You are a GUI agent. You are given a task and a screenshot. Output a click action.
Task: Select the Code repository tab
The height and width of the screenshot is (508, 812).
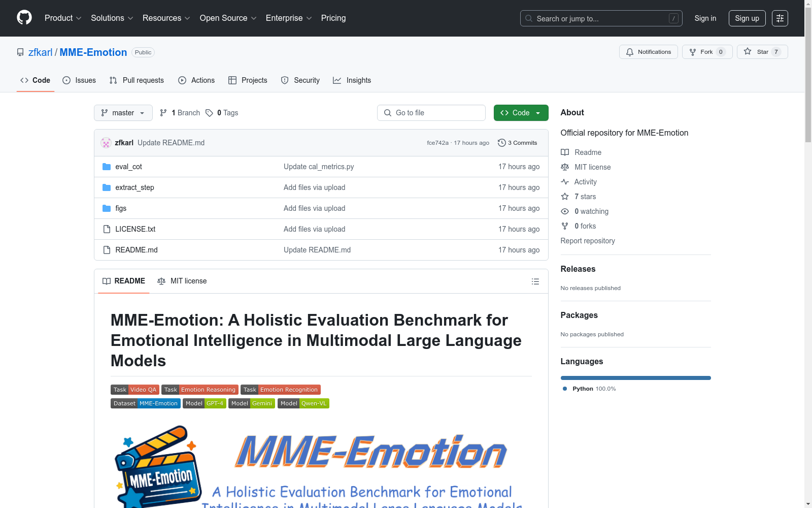(36, 80)
